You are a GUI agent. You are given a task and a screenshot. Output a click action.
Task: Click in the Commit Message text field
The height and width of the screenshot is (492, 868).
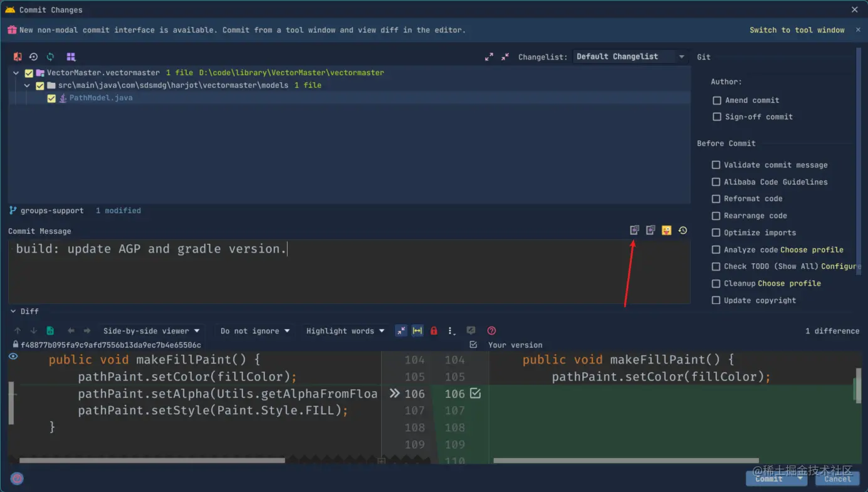349,271
